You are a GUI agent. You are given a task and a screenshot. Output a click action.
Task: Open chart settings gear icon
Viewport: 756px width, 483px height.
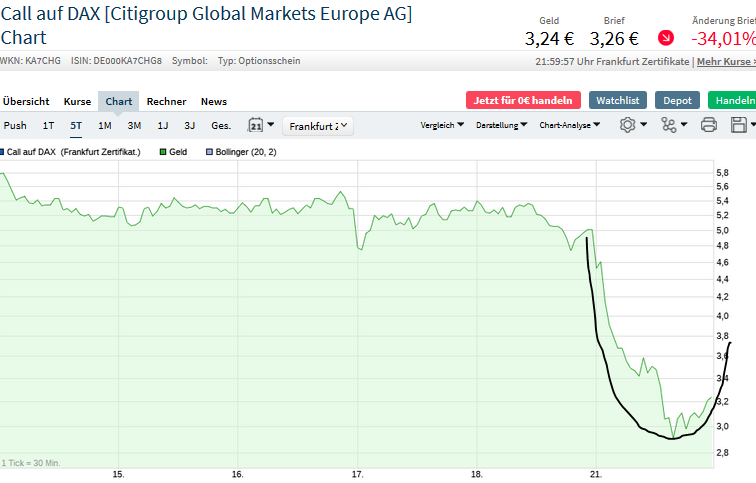click(628, 125)
